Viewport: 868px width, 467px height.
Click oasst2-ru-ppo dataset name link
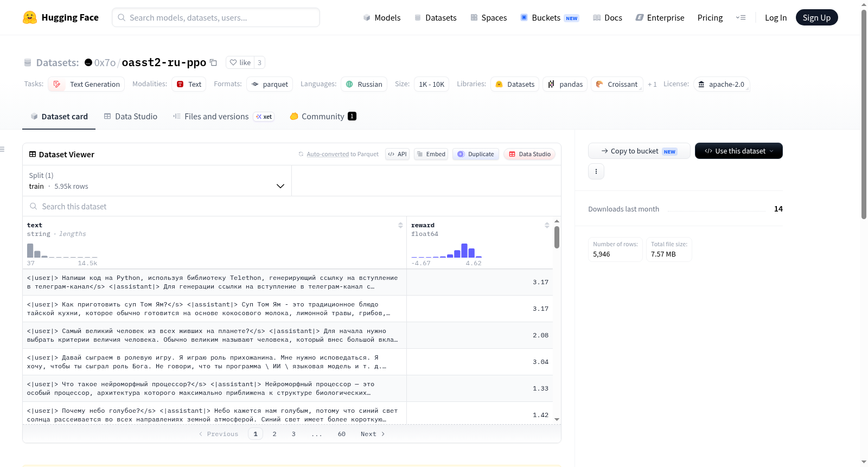[164, 62]
